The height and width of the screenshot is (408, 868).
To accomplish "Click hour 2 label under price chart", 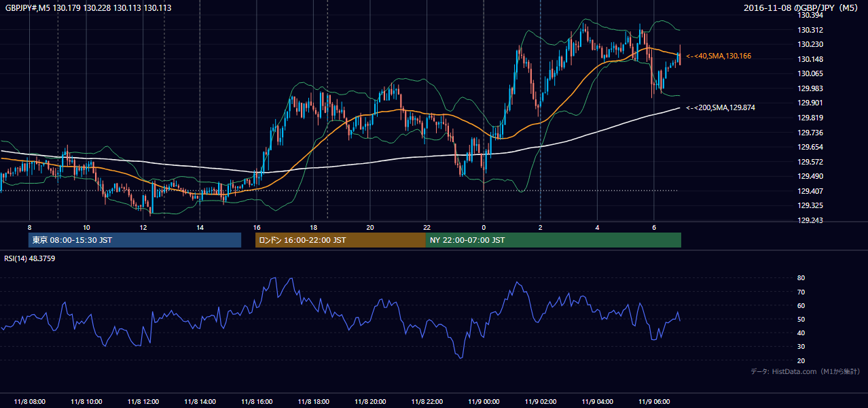I will pos(540,227).
